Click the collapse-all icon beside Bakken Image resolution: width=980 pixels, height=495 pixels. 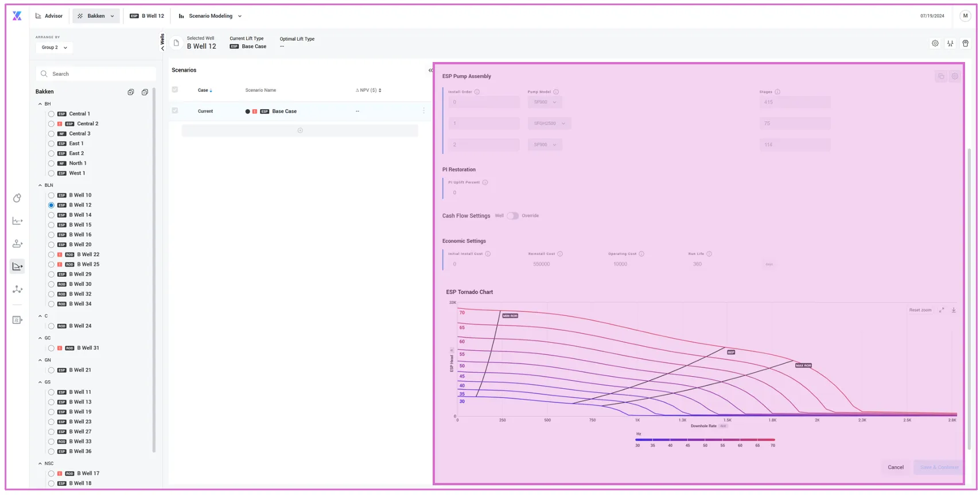[x=145, y=92]
